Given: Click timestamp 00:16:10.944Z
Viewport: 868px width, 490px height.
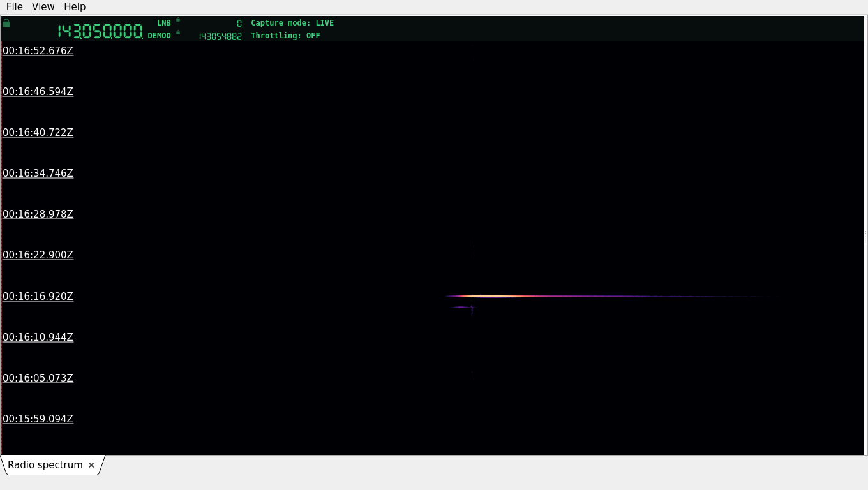Looking at the screenshot, I should pyautogui.click(x=38, y=338).
